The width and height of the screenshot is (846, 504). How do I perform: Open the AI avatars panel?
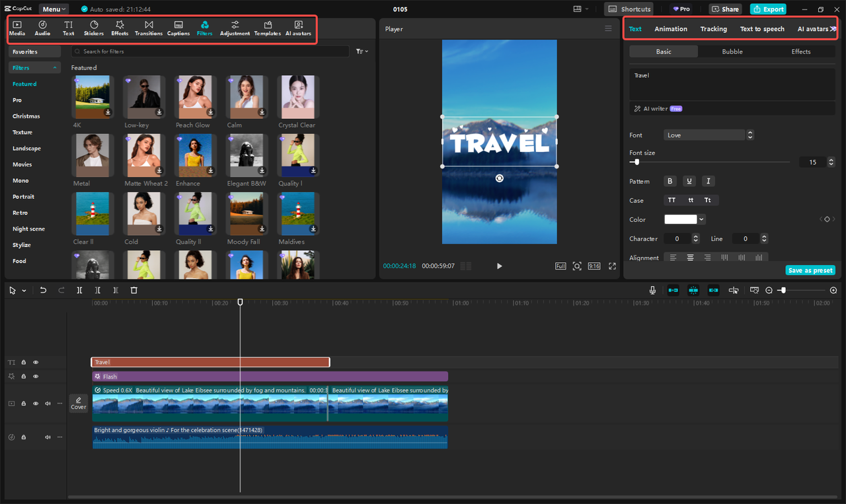click(298, 28)
